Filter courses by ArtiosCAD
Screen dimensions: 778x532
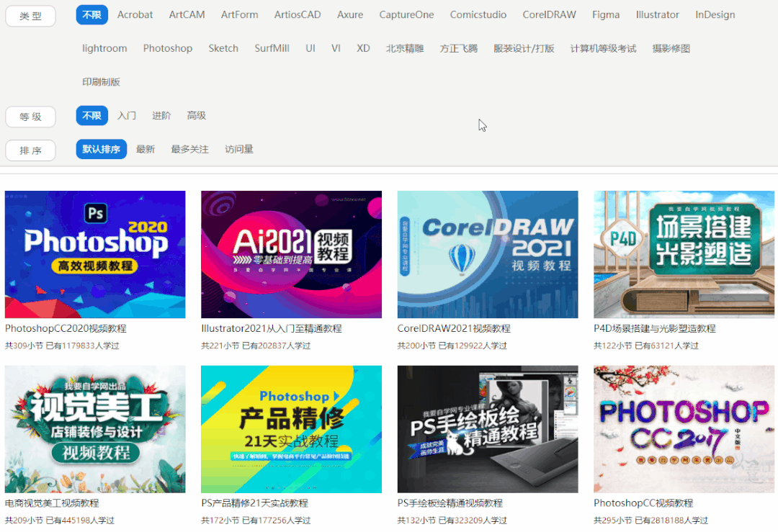pyautogui.click(x=298, y=15)
